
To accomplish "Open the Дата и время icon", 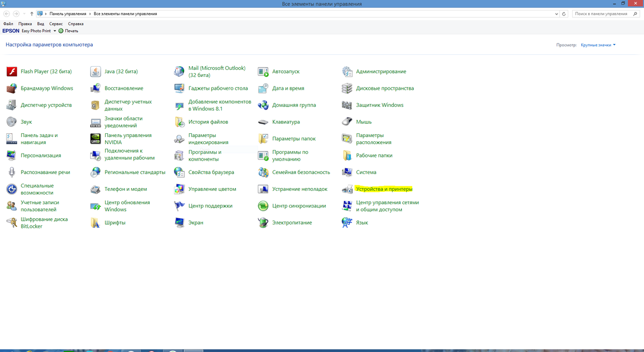I will (x=263, y=88).
